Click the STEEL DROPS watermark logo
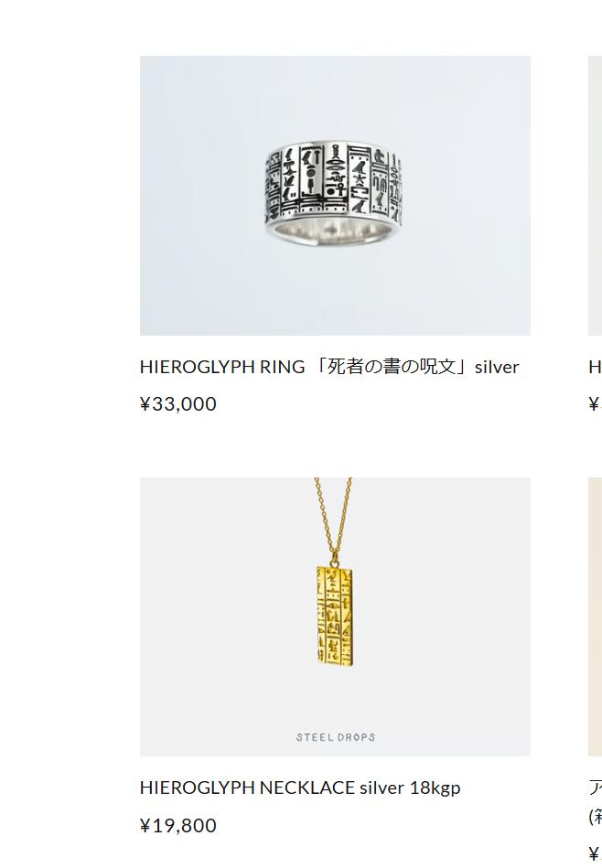The image size is (602, 868). coord(336,737)
